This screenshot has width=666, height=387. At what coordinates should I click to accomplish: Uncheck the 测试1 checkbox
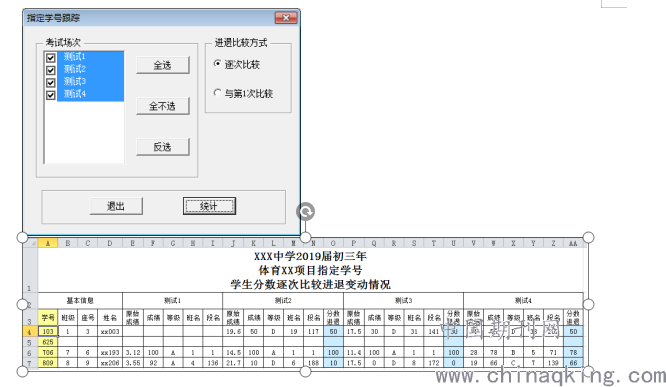pyautogui.click(x=51, y=57)
